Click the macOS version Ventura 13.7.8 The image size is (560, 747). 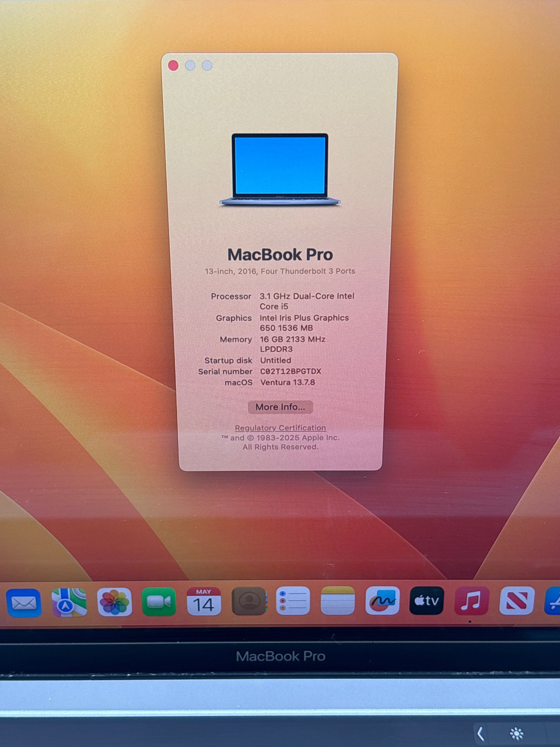(x=288, y=382)
